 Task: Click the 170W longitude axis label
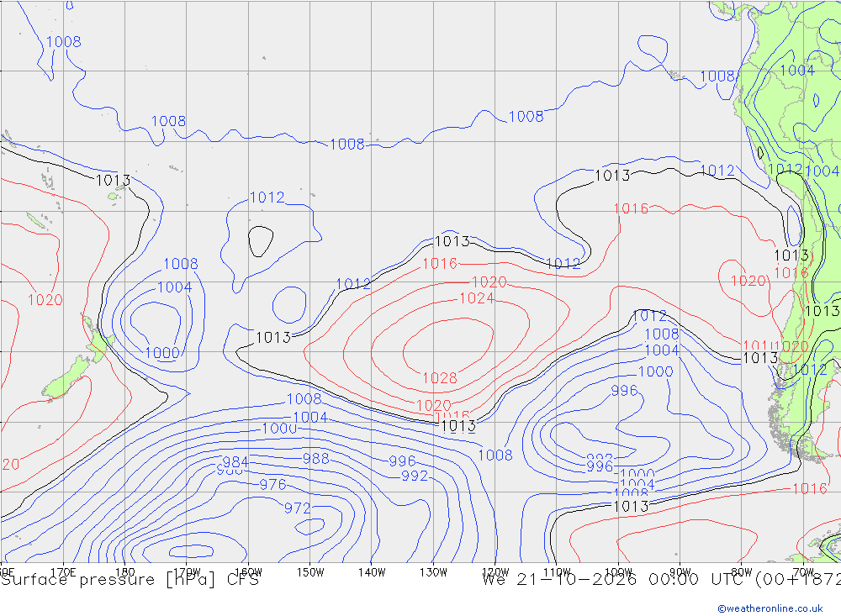[187, 572]
